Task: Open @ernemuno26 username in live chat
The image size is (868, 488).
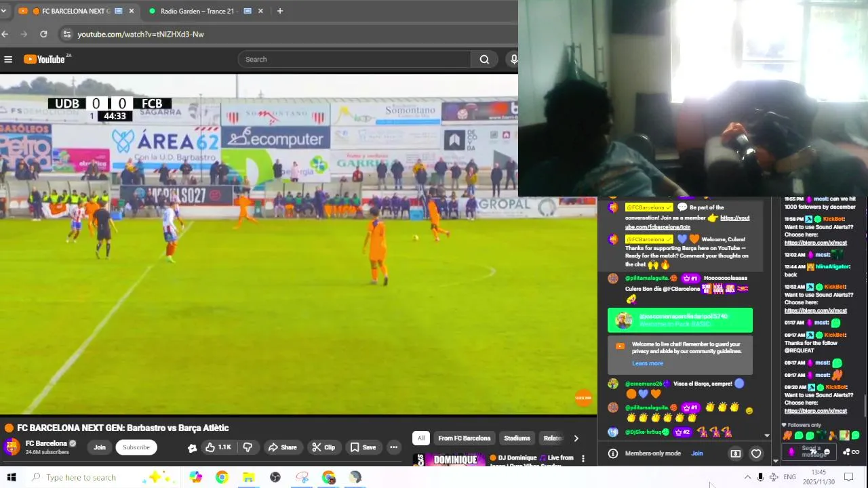Action: pyautogui.click(x=644, y=384)
